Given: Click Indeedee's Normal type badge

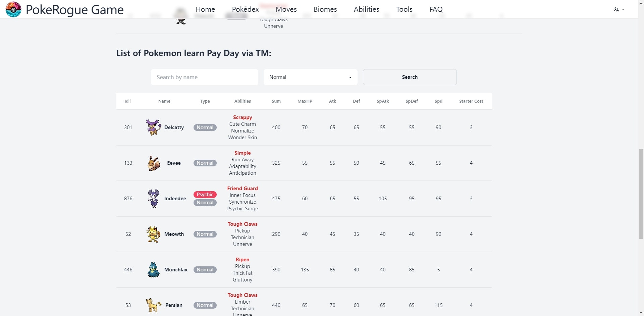Looking at the screenshot, I should (205, 203).
